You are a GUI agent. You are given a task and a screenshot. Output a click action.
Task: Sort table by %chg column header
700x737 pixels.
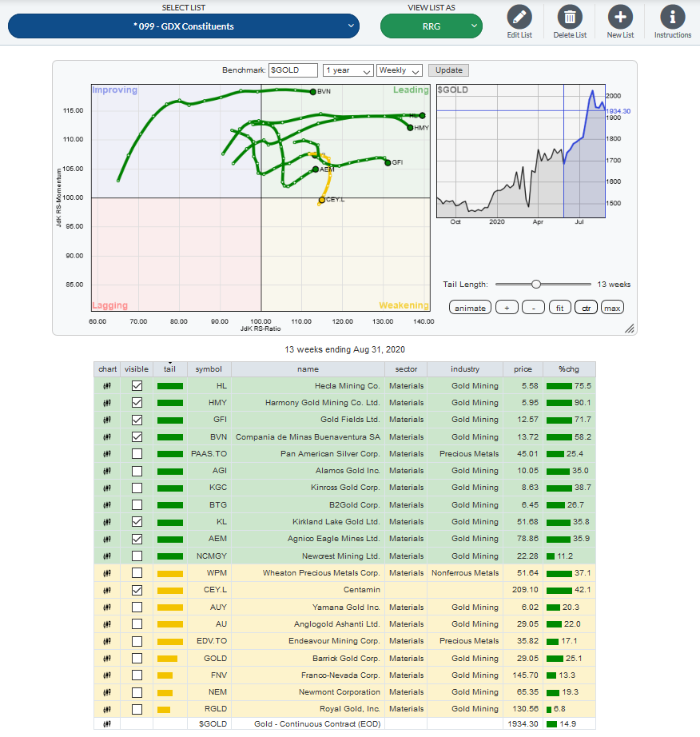point(569,369)
